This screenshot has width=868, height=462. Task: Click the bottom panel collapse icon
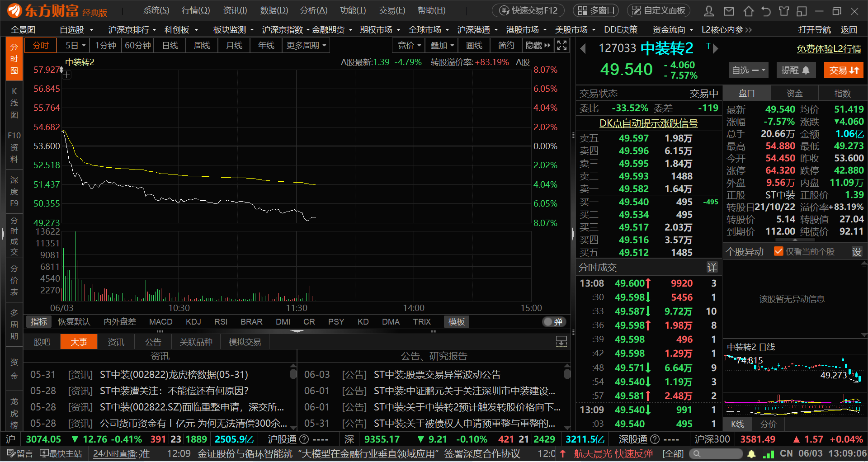point(561,342)
